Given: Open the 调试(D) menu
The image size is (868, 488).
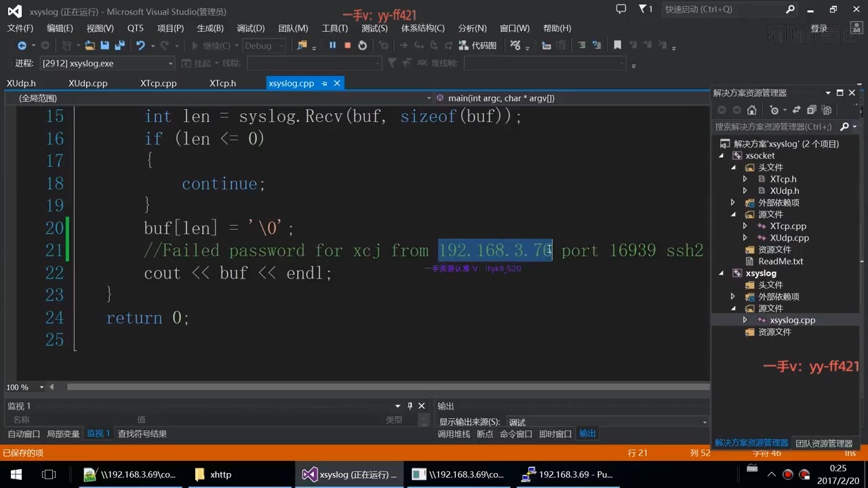Looking at the screenshot, I should pyautogui.click(x=250, y=28).
